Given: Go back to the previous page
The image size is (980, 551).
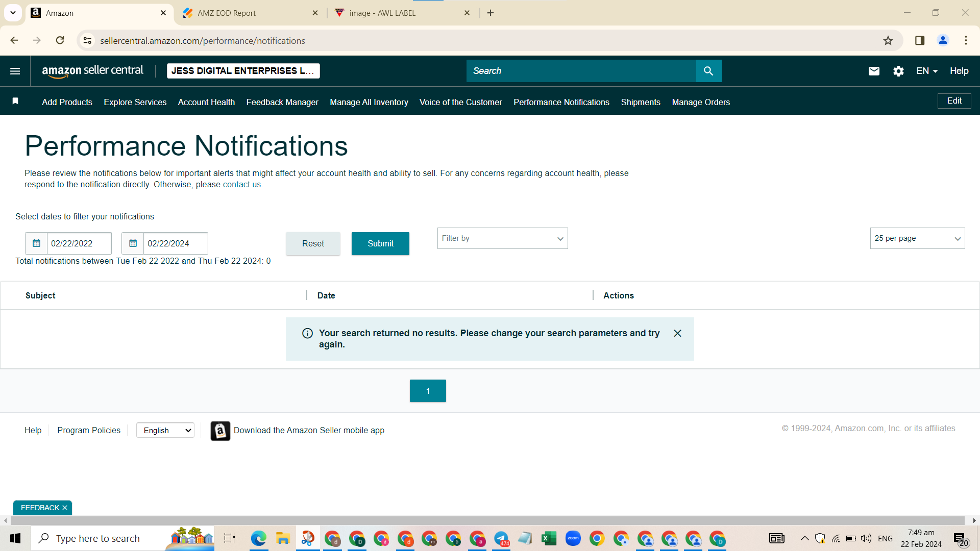Looking at the screenshot, I should (14, 40).
